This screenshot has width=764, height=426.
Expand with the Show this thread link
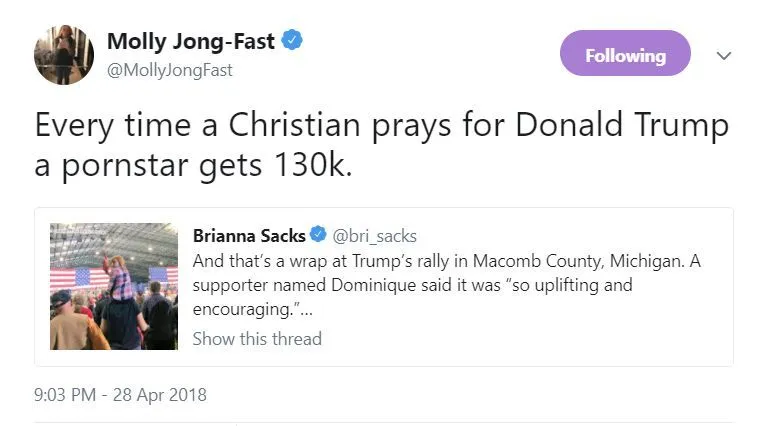[x=257, y=338]
